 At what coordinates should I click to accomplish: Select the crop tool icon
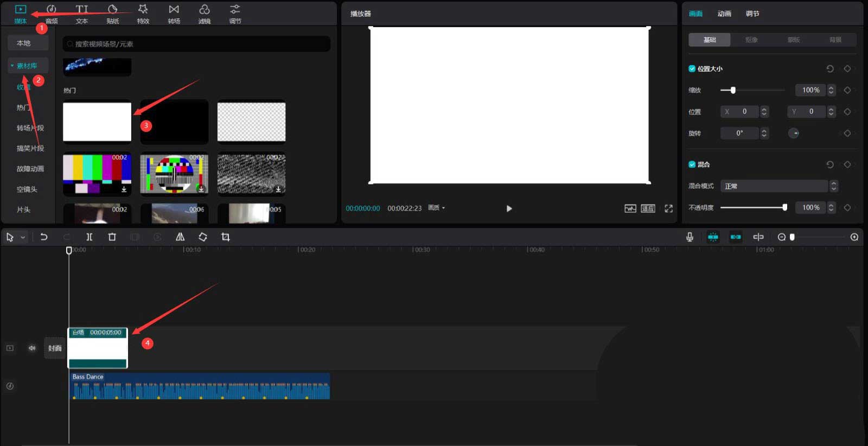[x=226, y=237]
